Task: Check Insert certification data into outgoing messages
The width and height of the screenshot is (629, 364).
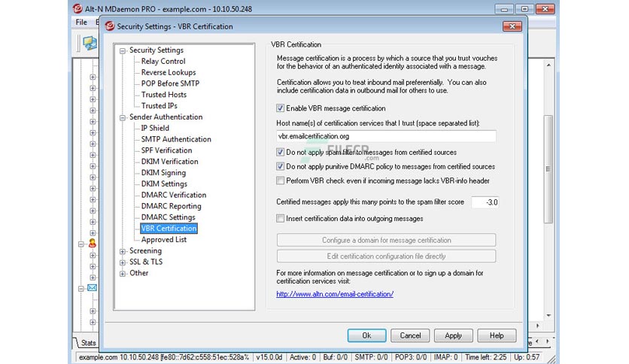Action: pyautogui.click(x=280, y=219)
